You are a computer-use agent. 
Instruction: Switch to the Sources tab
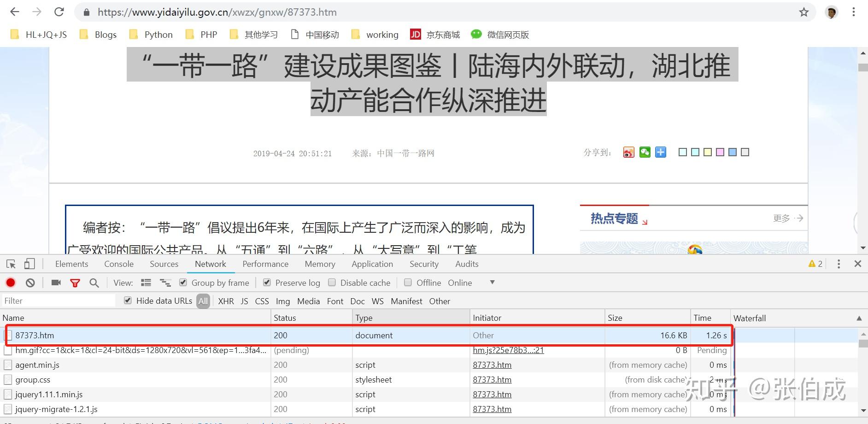click(164, 264)
